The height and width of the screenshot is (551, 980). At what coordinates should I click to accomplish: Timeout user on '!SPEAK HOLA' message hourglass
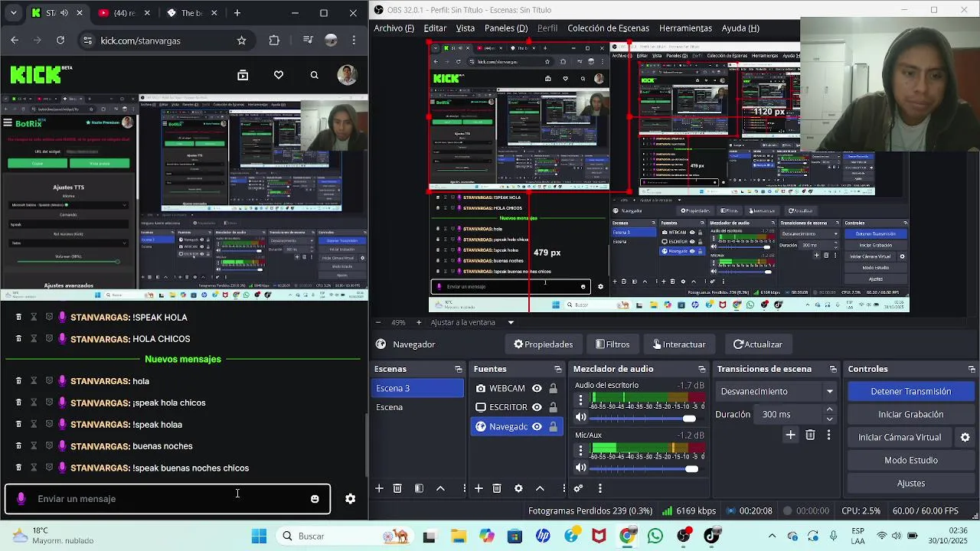pyautogui.click(x=34, y=317)
